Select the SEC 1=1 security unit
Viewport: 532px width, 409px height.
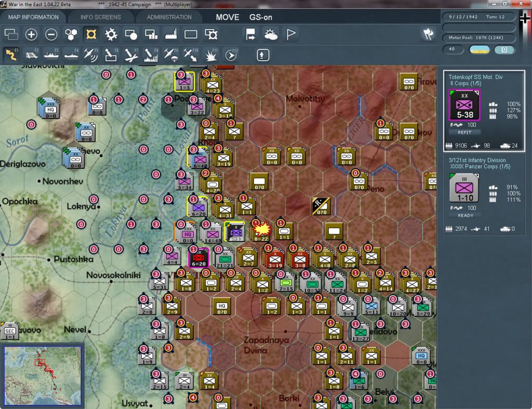click(x=10, y=331)
